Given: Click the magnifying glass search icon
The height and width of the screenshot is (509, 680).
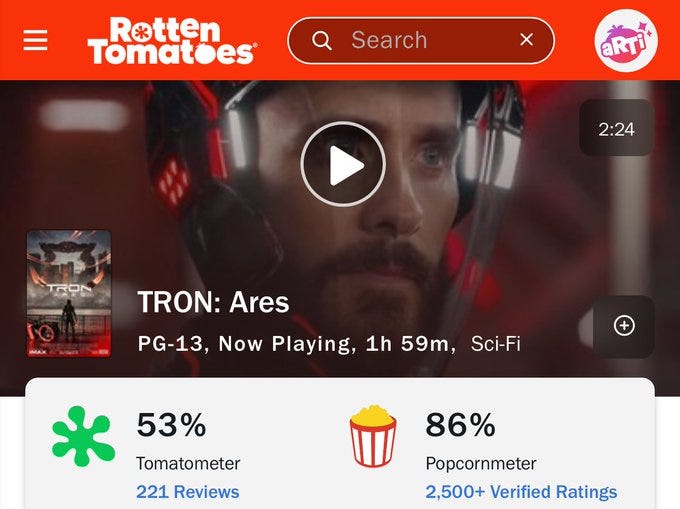Looking at the screenshot, I should point(322,41).
